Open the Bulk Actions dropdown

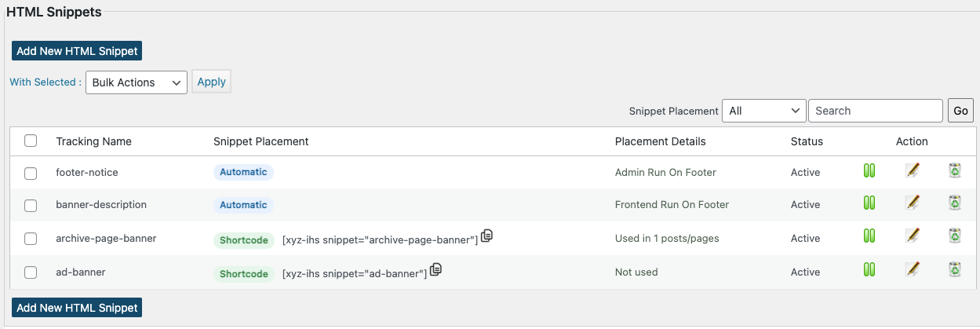137,82
